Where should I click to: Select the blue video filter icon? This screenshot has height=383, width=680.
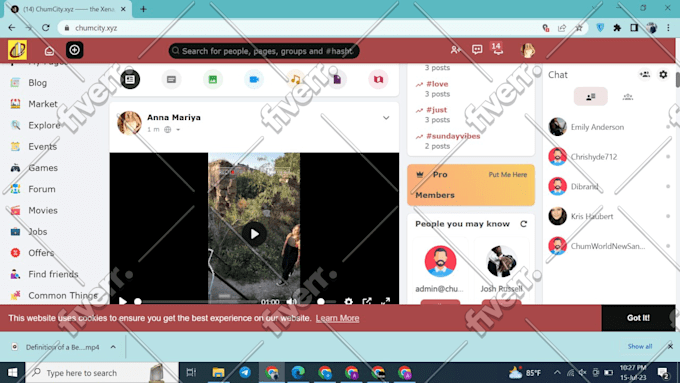(254, 79)
